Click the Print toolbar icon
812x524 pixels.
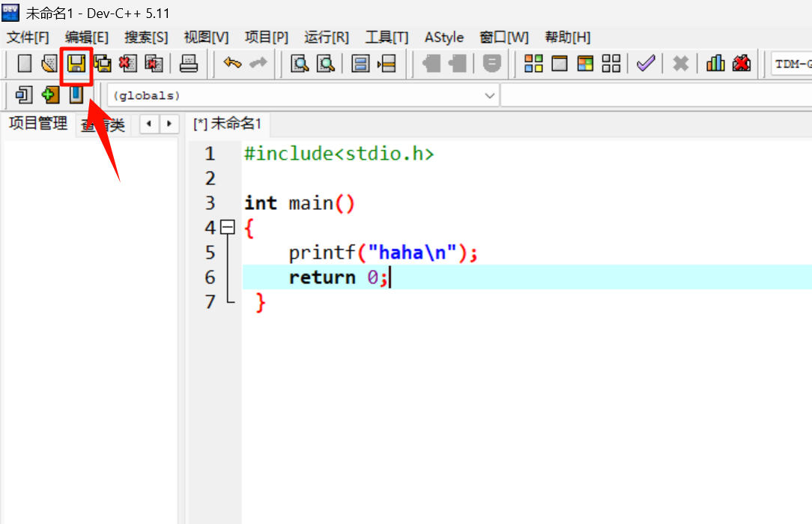[189, 64]
